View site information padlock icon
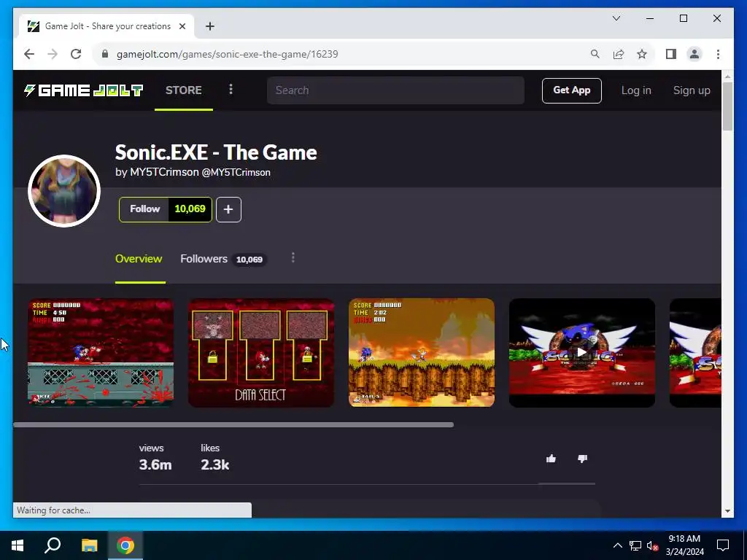The height and width of the screenshot is (560, 747). pos(105,54)
